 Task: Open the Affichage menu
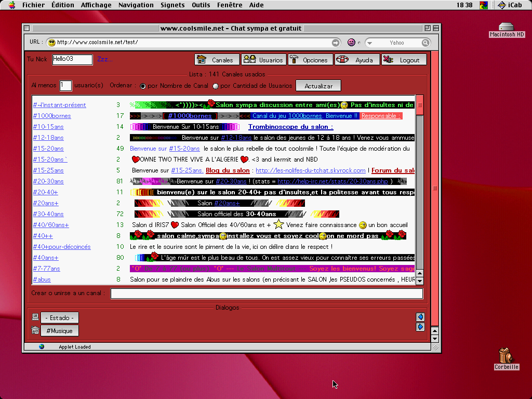click(96, 5)
